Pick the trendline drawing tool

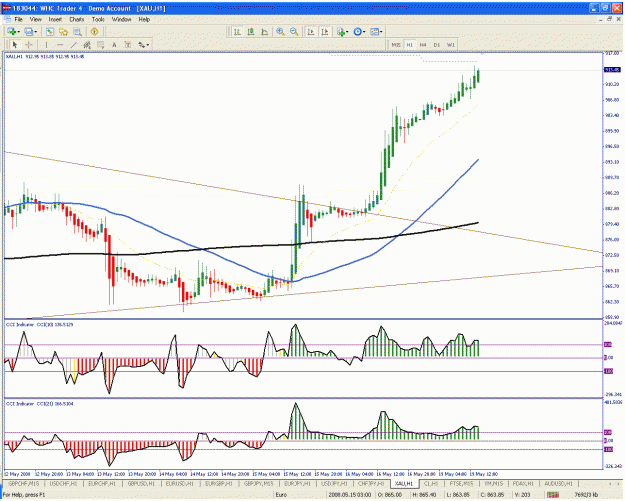[x=73, y=45]
